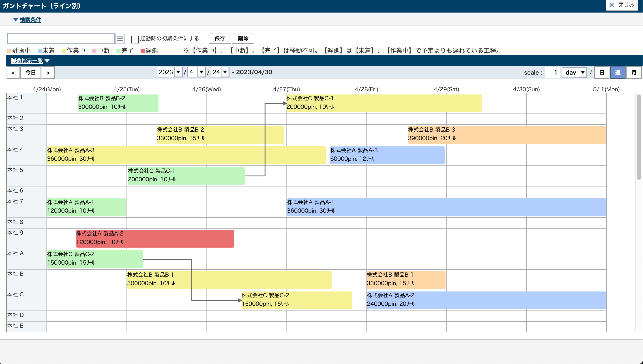Image resolution: width=643 pixels, height=364 pixels.
Task: Open the month dropdown showing 4
Action: point(201,72)
